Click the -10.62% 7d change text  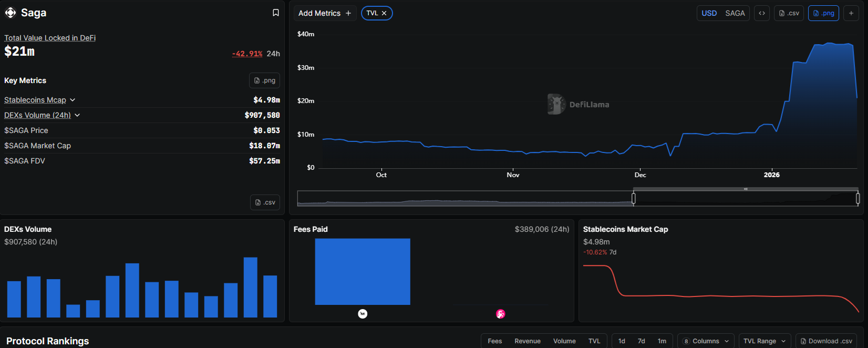point(600,252)
